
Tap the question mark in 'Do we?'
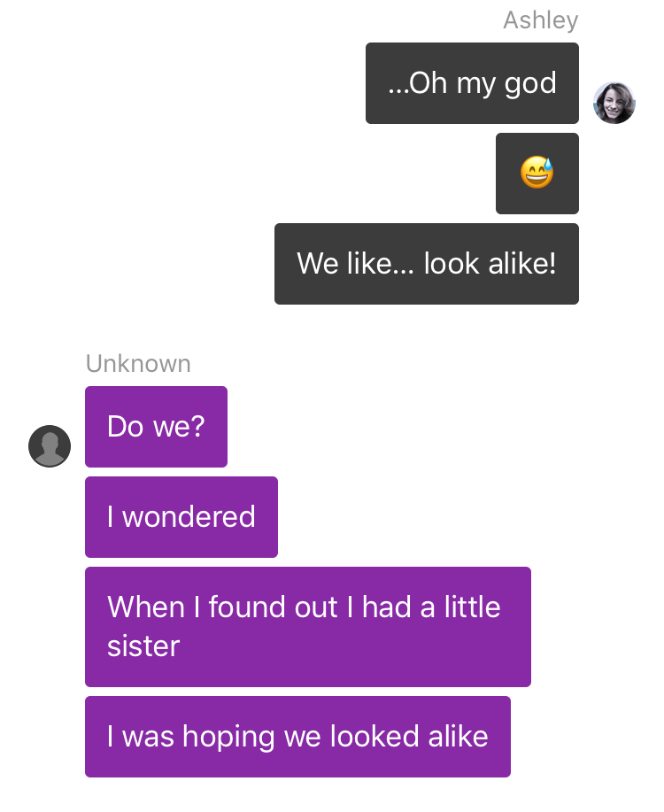[197, 427]
